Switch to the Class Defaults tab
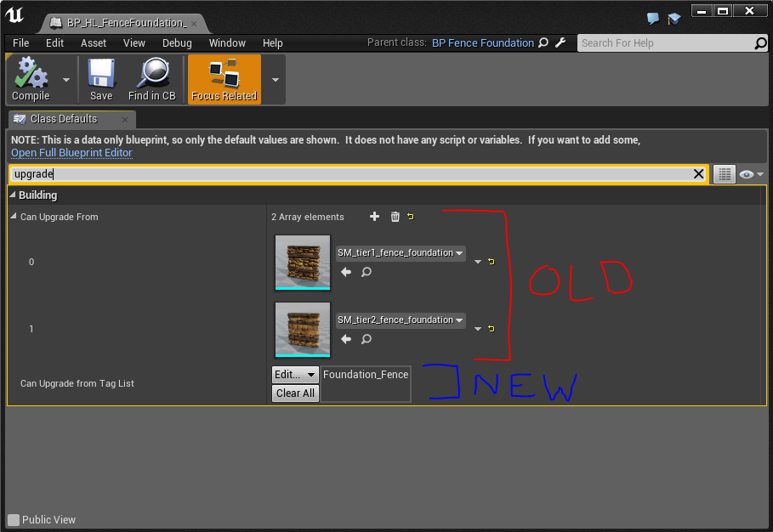The width and height of the screenshot is (773, 532). [64, 119]
